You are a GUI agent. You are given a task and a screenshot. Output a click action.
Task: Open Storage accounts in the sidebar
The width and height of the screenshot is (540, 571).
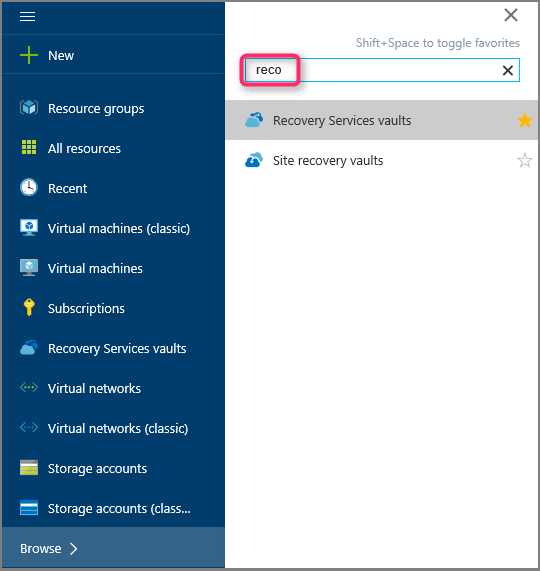click(113, 469)
